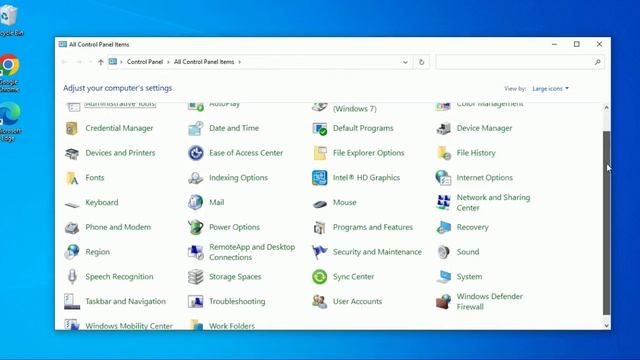Viewport: 640px width, 360px height.
Task: Open Storage Spaces icon
Action: click(196, 277)
